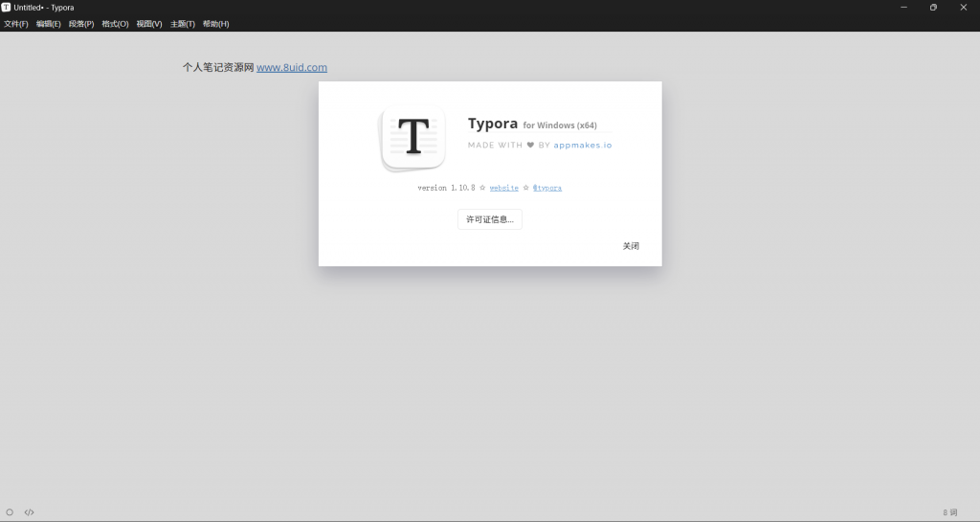
Task: Open the 格式(O) menu
Action: (x=115, y=24)
